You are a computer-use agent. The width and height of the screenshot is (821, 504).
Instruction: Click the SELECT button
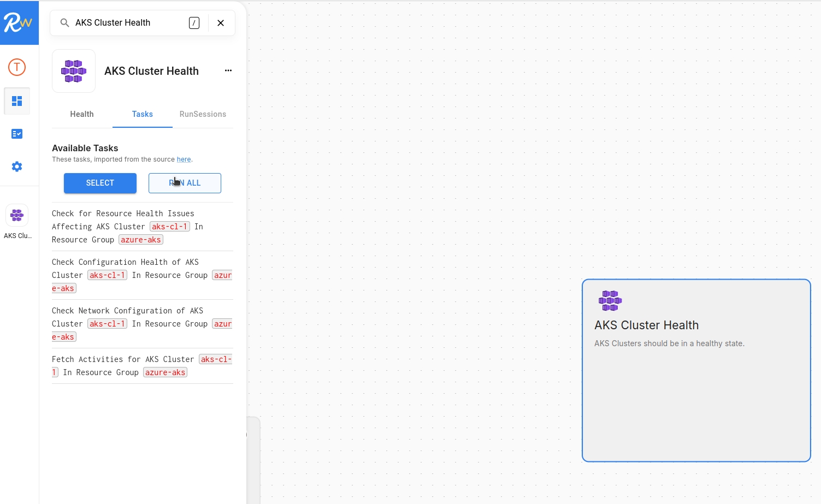click(x=99, y=183)
